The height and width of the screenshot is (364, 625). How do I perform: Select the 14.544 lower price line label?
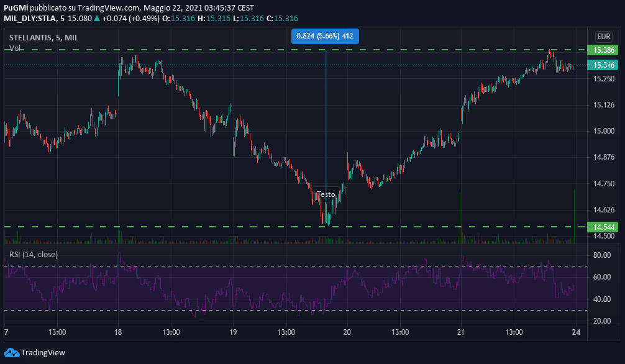coord(602,227)
